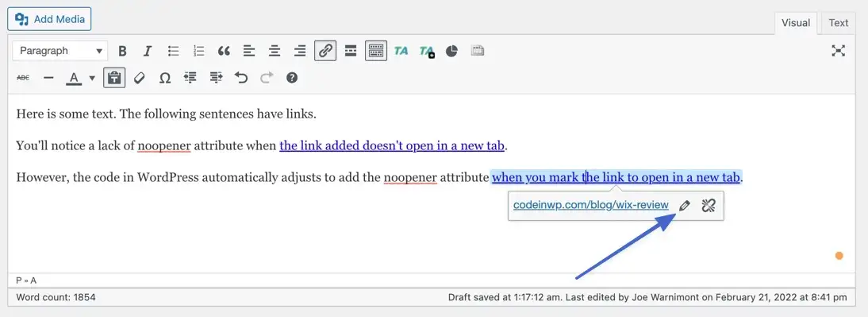The image size is (868, 317).
Task: Click the pencil edit link icon
Action: [685, 206]
